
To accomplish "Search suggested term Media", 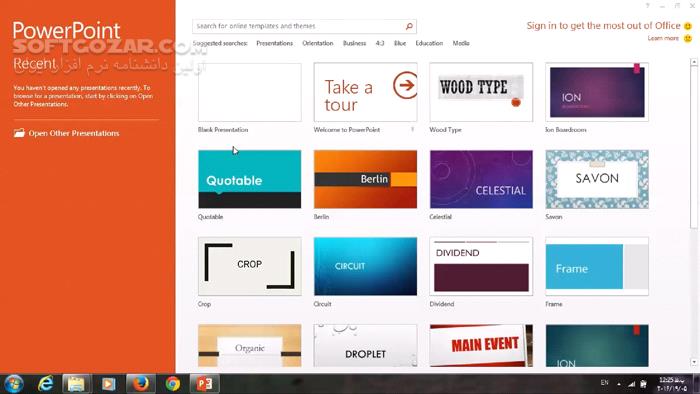I will pyautogui.click(x=461, y=43).
